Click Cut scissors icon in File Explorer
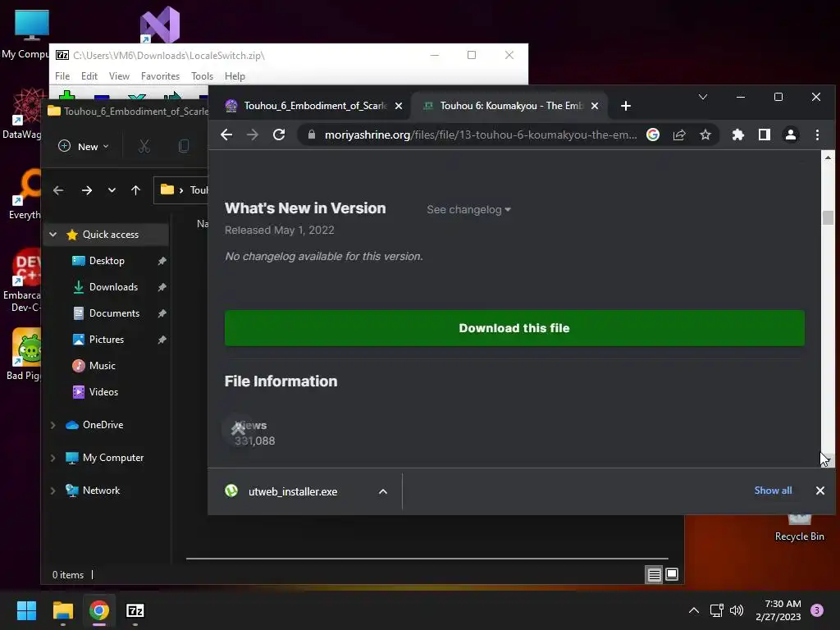This screenshot has height=630, width=840. click(x=144, y=146)
